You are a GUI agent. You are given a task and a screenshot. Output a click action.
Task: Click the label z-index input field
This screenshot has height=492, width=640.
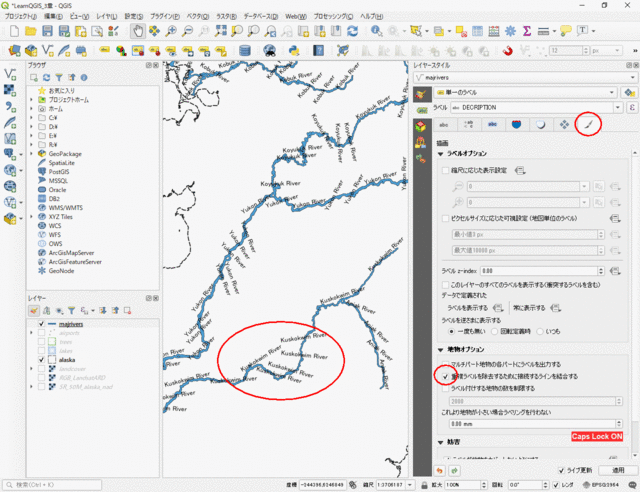540,271
